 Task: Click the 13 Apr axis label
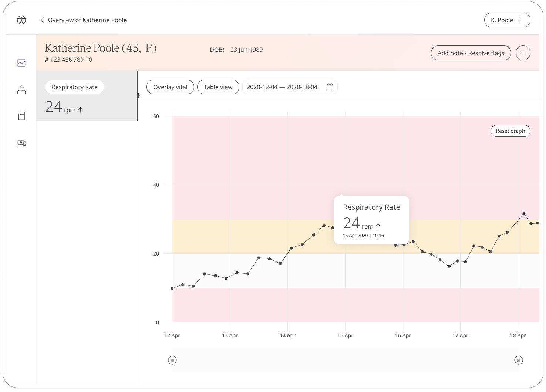[230, 335]
